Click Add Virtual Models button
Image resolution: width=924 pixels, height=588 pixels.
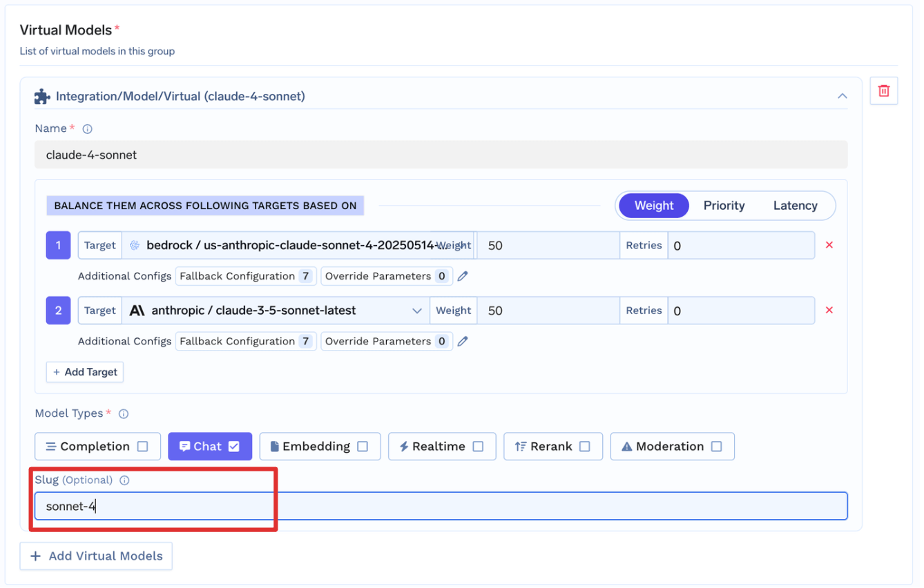click(96, 556)
